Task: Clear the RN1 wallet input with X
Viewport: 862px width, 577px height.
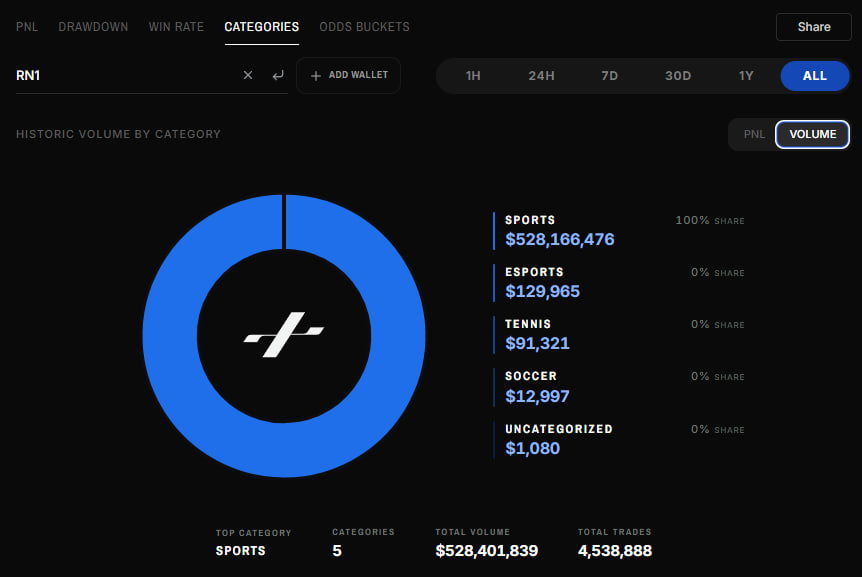Action: tap(248, 75)
